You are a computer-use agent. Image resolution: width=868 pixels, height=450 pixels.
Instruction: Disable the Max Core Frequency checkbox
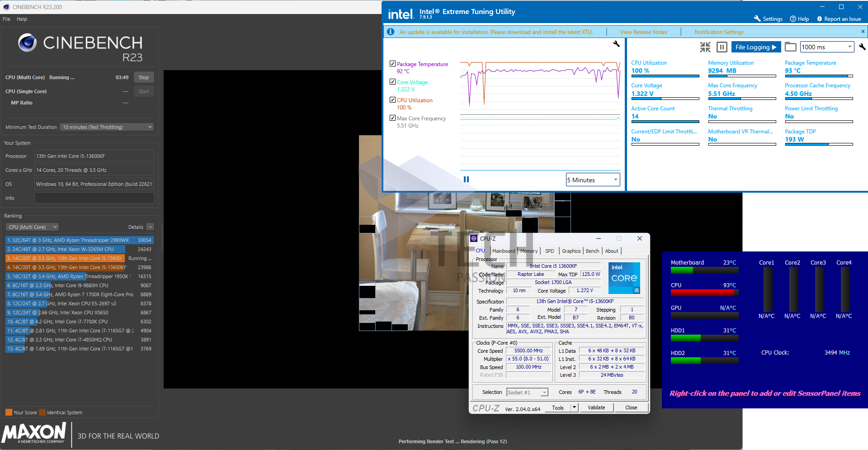coord(392,118)
